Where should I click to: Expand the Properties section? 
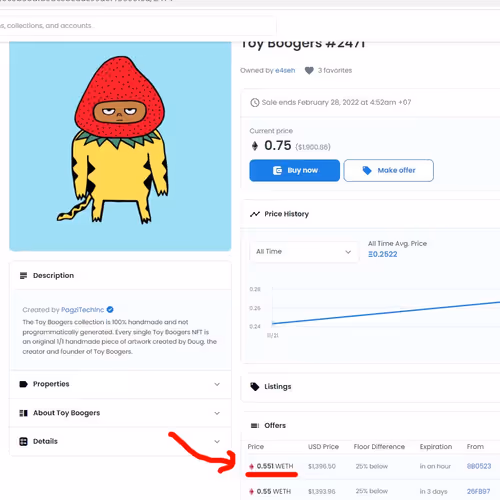(120, 384)
